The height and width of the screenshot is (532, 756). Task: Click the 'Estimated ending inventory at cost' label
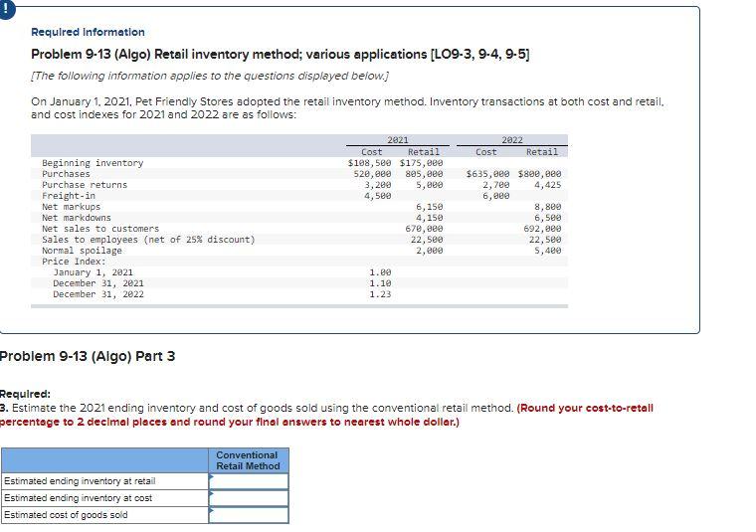(x=79, y=498)
